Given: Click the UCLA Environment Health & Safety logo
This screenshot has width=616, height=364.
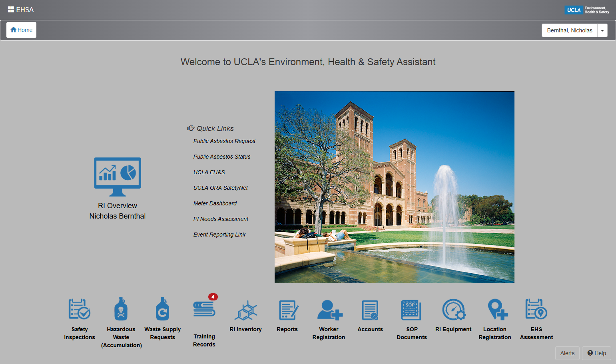Looking at the screenshot, I should (587, 10).
